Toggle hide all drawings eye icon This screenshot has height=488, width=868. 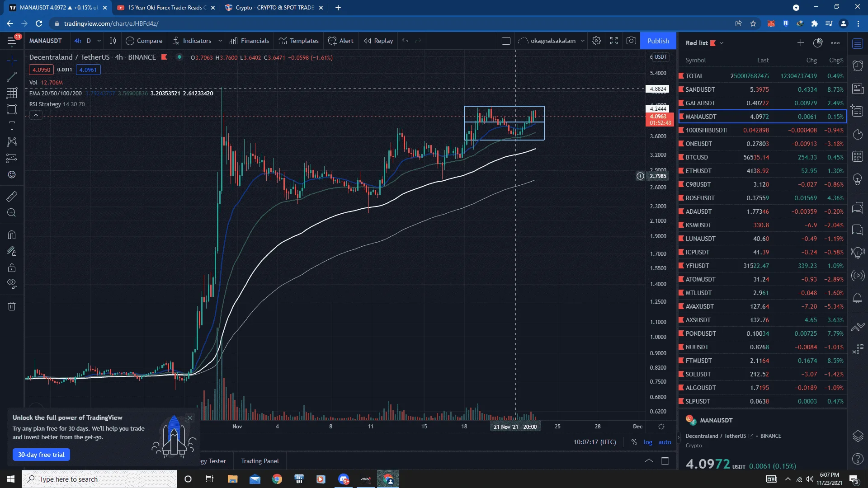(x=12, y=284)
